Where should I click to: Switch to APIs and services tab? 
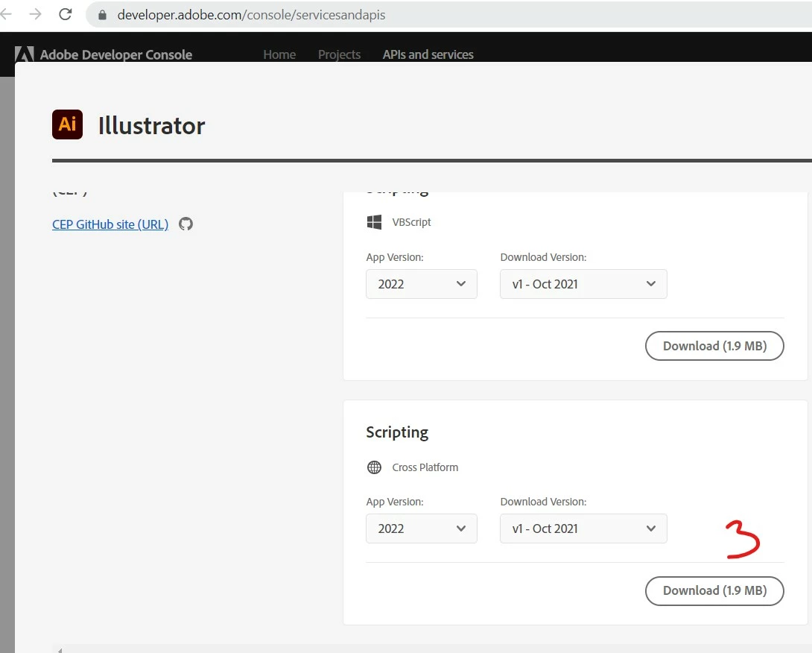click(x=428, y=54)
